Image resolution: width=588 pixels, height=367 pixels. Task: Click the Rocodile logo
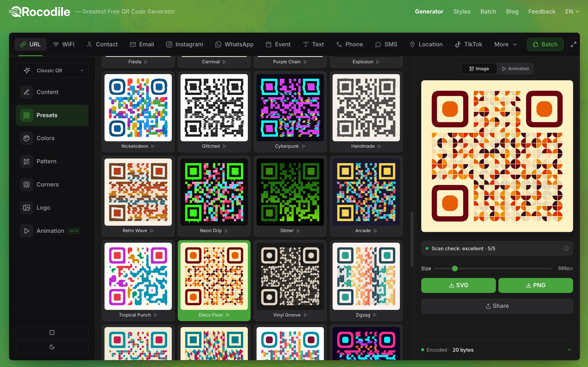coord(40,11)
